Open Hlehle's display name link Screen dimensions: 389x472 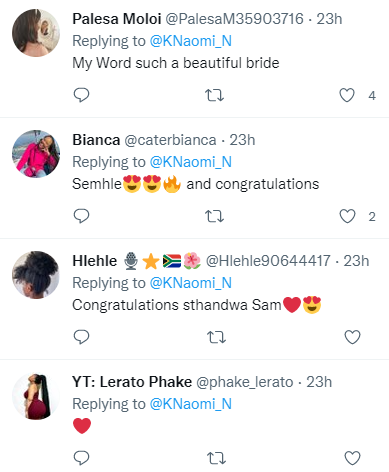95,261
